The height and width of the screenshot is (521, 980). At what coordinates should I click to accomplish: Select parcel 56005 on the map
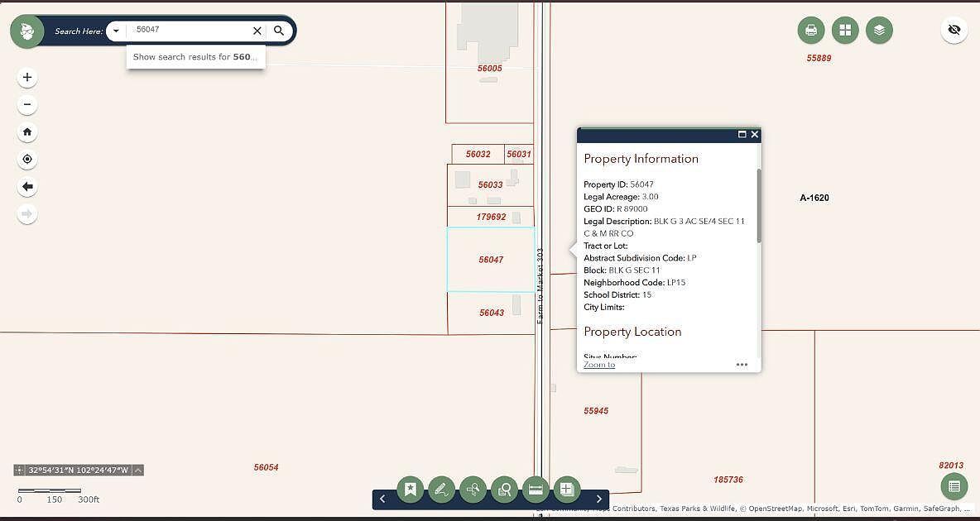[489, 68]
